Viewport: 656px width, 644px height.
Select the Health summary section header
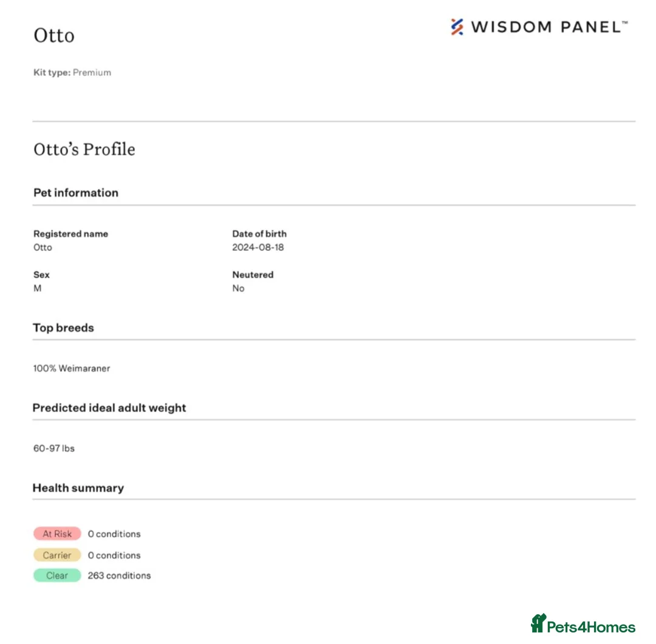78,488
